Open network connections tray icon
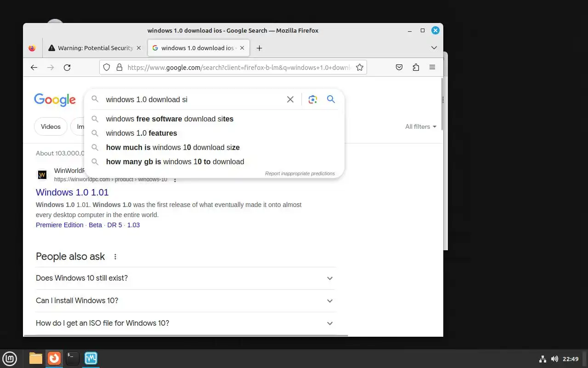 click(542, 359)
